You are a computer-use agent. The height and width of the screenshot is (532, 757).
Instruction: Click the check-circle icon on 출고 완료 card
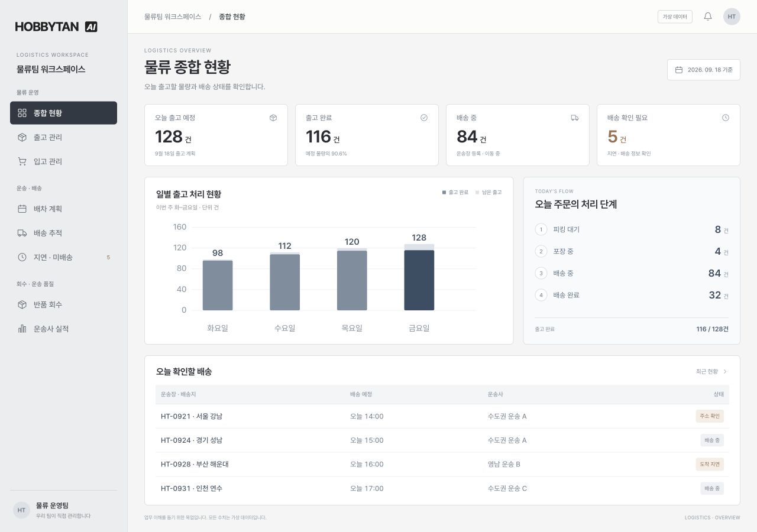pyautogui.click(x=424, y=118)
